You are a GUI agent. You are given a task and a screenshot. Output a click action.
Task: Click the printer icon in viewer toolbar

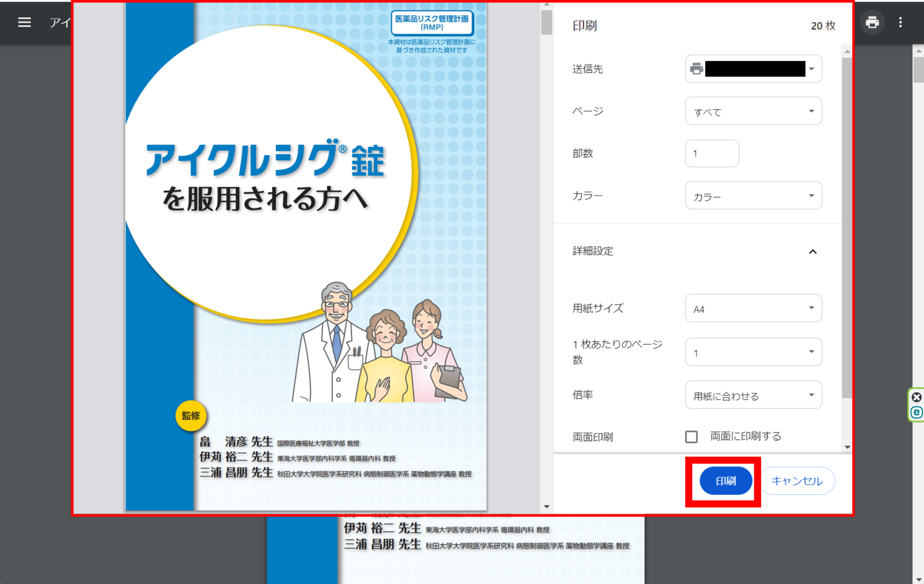click(872, 22)
